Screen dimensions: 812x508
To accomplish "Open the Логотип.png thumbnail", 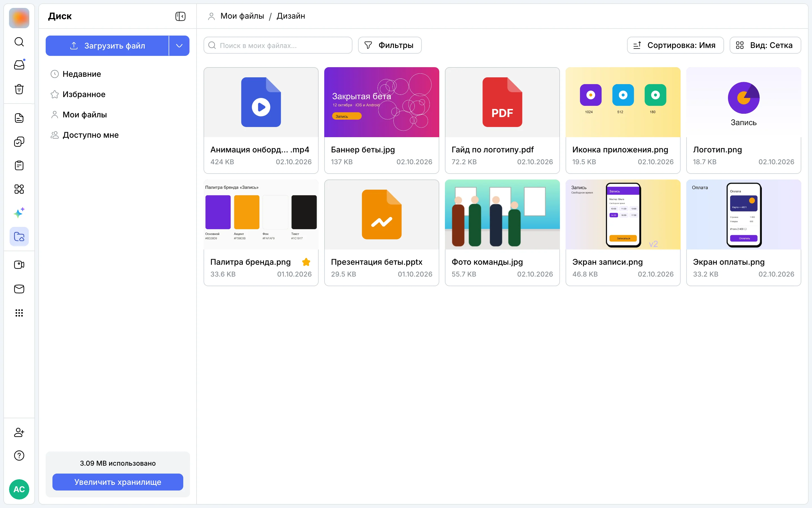I will [743, 102].
